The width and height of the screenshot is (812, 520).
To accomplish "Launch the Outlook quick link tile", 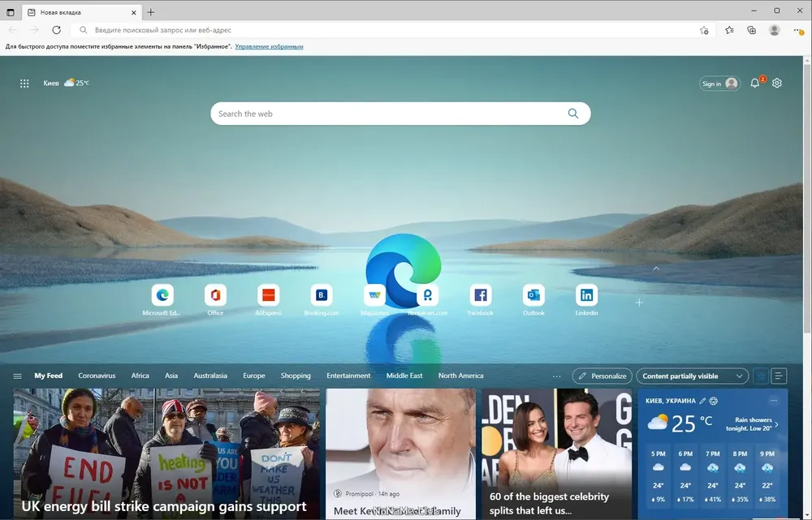I will point(533,295).
